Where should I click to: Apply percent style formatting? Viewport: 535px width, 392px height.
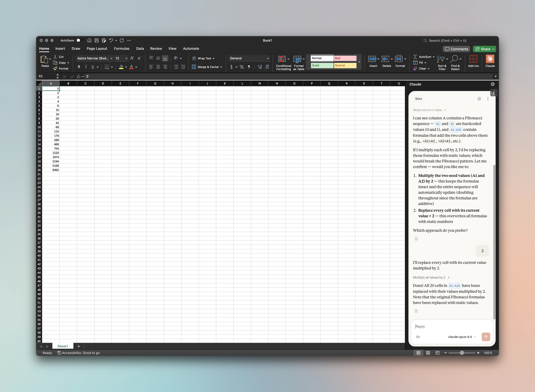(x=242, y=67)
